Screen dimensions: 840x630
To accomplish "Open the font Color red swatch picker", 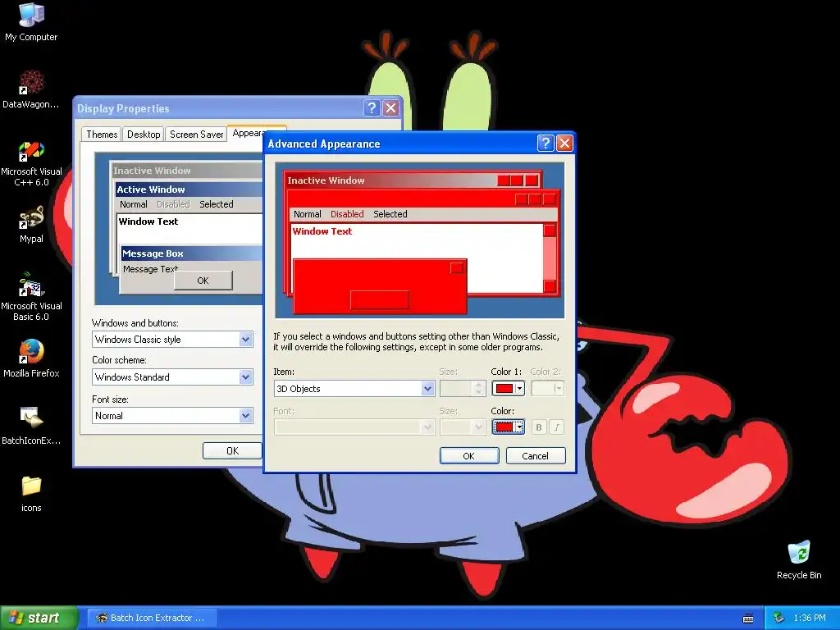I will [508, 427].
